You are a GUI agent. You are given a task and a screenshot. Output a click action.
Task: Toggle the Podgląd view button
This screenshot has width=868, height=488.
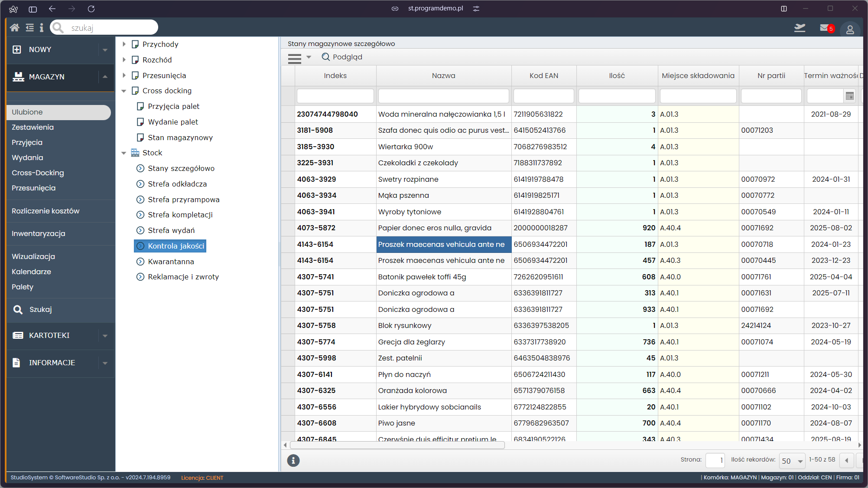coord(343,57)
